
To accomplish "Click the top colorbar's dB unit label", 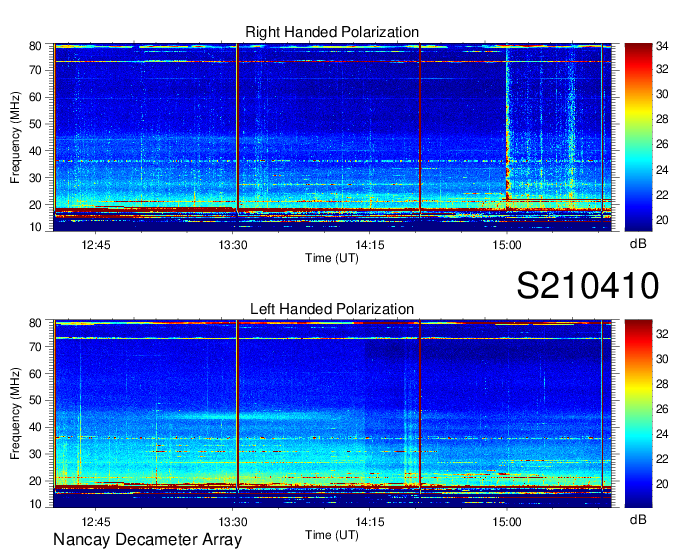I will pos(638,244).
